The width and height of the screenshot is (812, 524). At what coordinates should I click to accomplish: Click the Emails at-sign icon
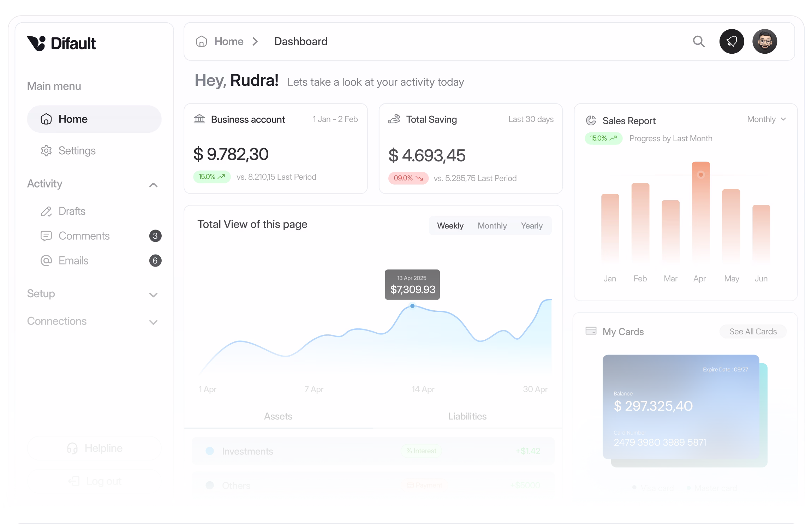[46, 261]
